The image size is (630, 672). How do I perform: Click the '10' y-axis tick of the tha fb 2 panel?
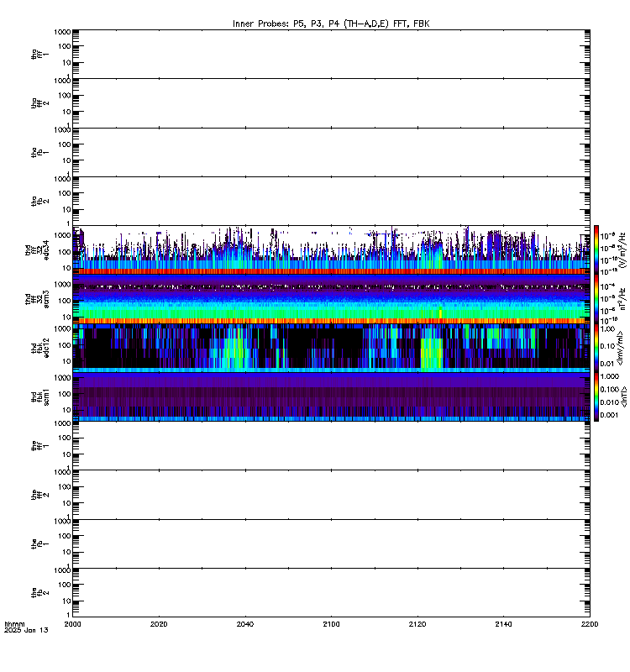point(66,209)
